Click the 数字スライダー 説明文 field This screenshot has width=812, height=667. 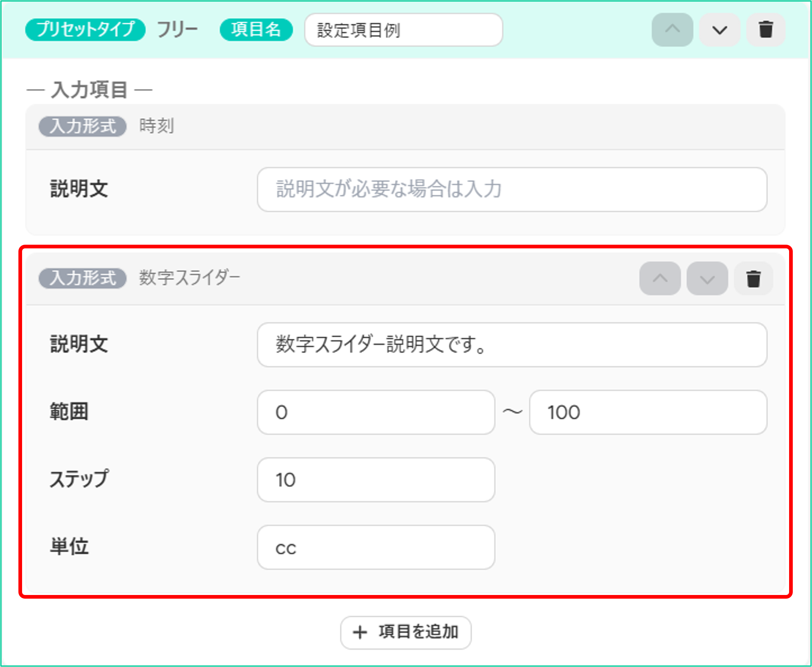point(512,345)
